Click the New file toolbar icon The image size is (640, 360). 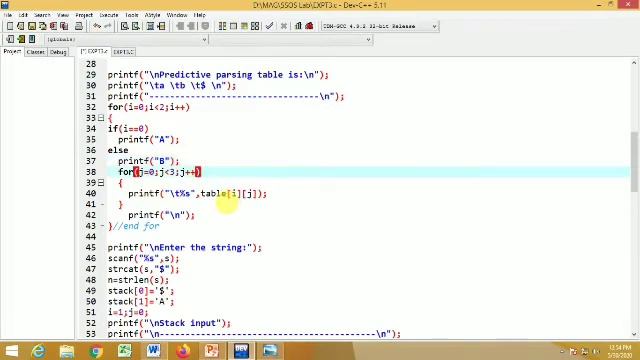pos(10,26)
